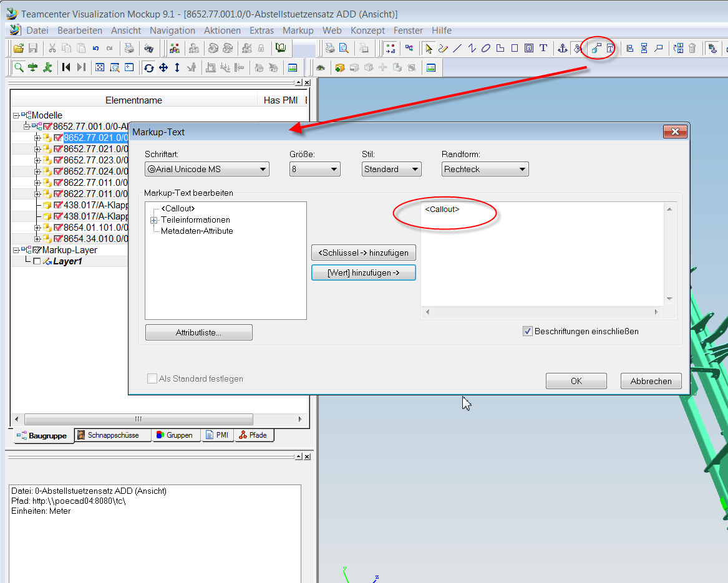728x583 pixels.
Task: Uncheck the 8652.77.001.0/0 assembly checkbox
Action: pyautogui.click(x=47, y=126)
